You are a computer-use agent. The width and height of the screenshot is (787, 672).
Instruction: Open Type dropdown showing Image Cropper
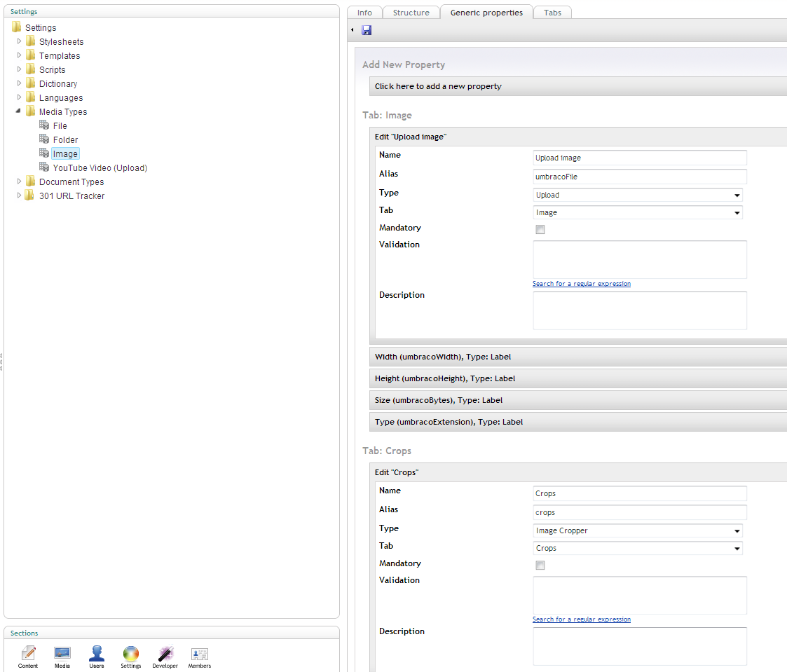coord(637,531)
